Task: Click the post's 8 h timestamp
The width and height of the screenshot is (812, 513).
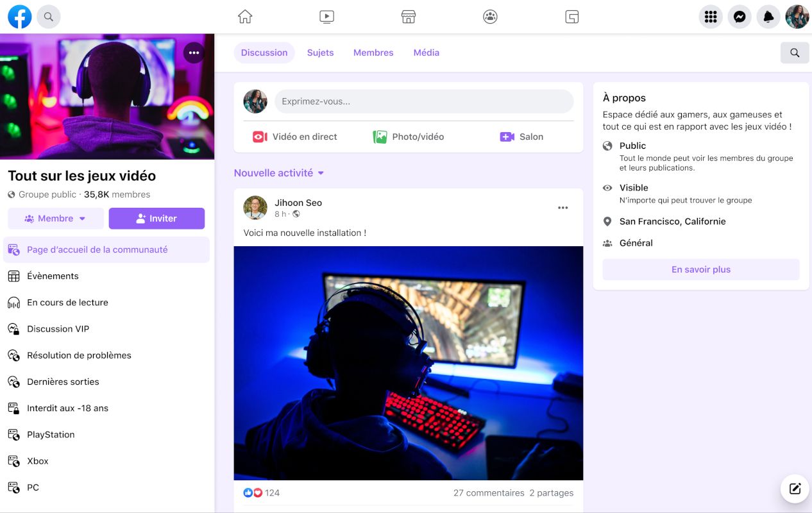Action: click(280, 214)
